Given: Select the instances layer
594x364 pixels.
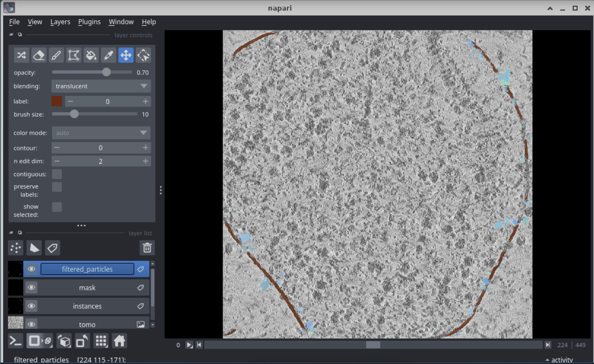Looking at the screenshot, I should click(x=87, y=306).
